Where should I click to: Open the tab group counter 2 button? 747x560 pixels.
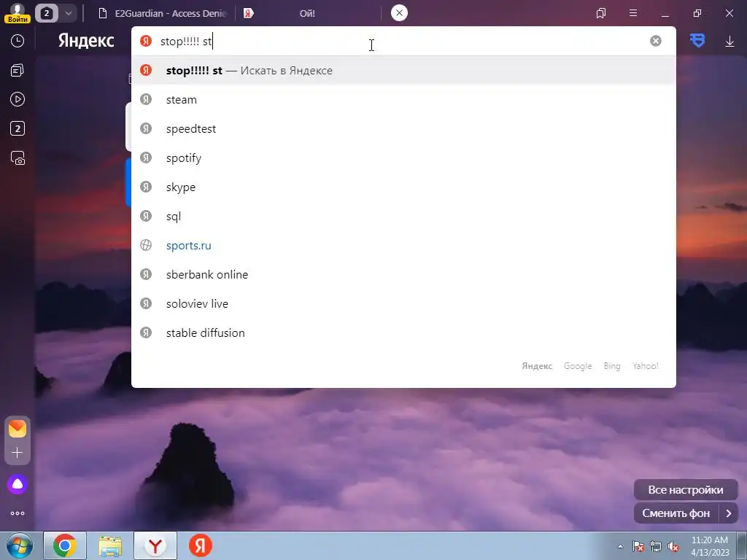[x=46, y=13]
